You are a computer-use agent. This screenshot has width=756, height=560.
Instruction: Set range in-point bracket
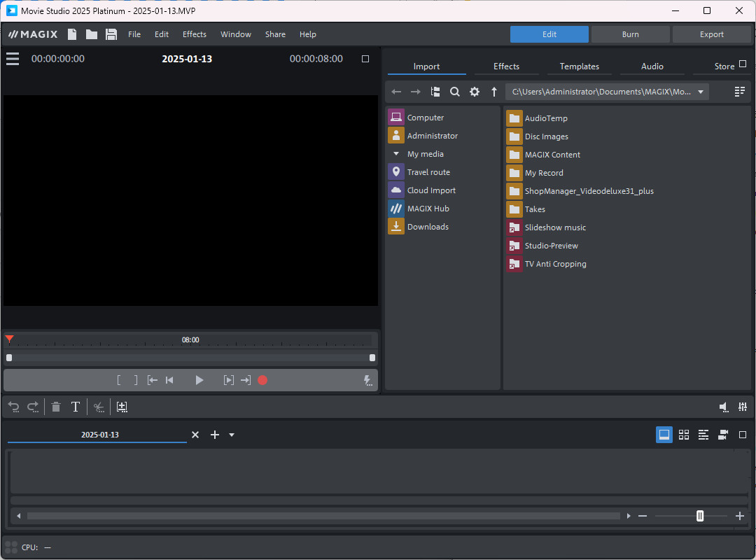point(119,380)
